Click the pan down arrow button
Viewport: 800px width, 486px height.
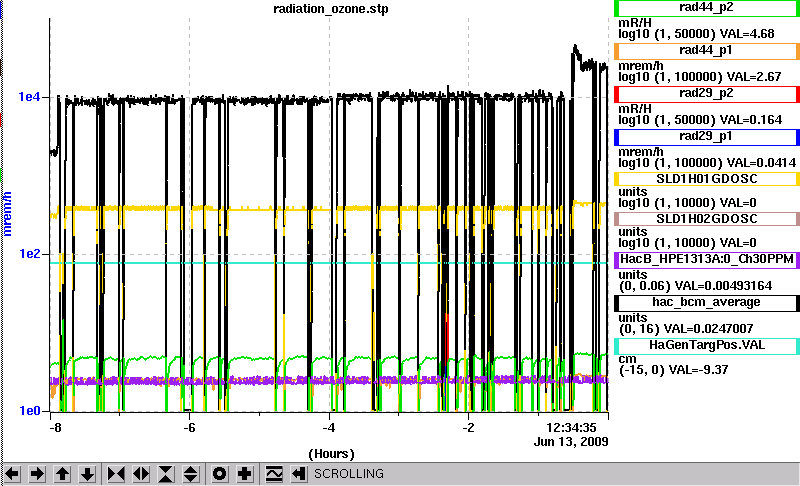[x=87, y=474]
